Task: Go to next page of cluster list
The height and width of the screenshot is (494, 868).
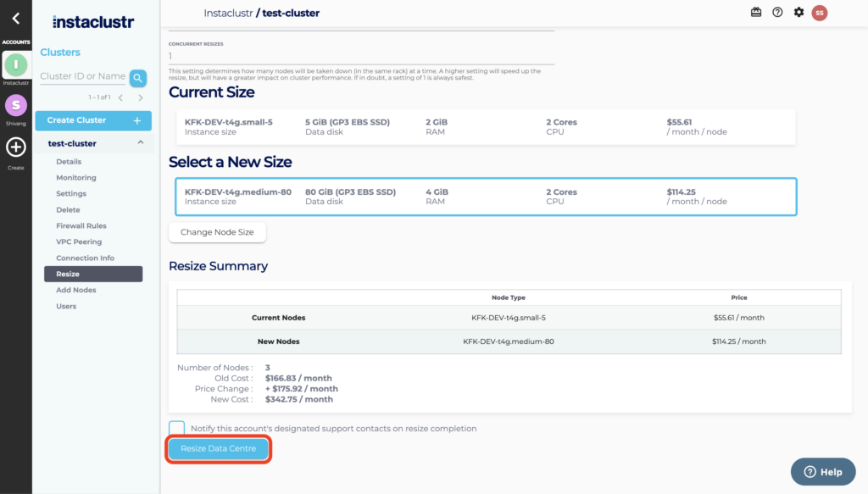Action: click(141, 98)
